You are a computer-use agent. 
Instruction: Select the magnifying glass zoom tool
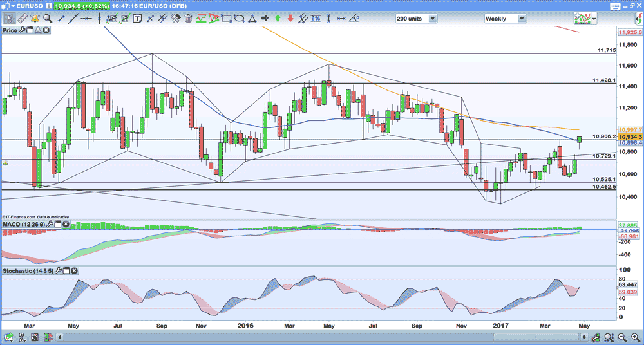pyautogui.click(x=48, y=18)
